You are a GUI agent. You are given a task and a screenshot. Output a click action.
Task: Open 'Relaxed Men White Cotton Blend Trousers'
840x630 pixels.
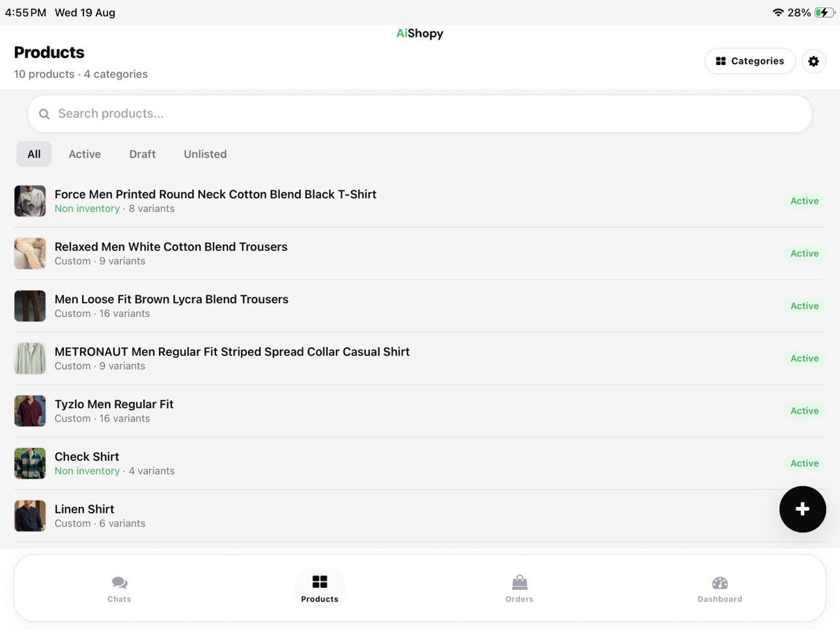171,247
